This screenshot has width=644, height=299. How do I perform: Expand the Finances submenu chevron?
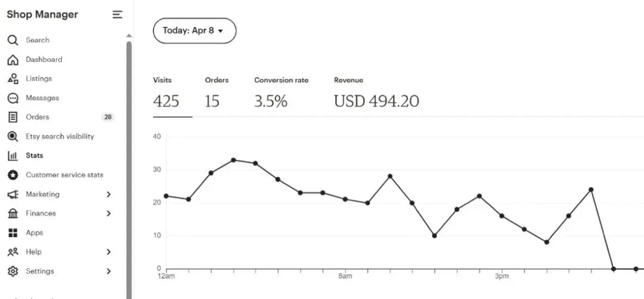click(x=109, y=214)
